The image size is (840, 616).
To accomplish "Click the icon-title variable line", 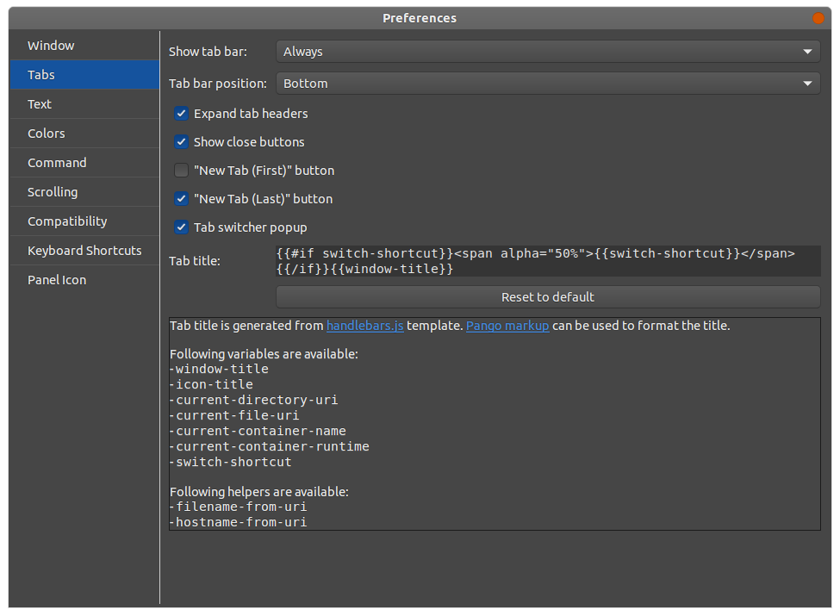I will [212, 384].
